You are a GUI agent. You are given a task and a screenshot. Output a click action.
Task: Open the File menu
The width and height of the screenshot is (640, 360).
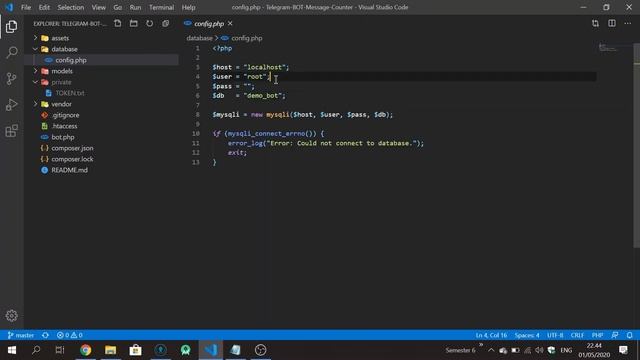click(26, 7)
